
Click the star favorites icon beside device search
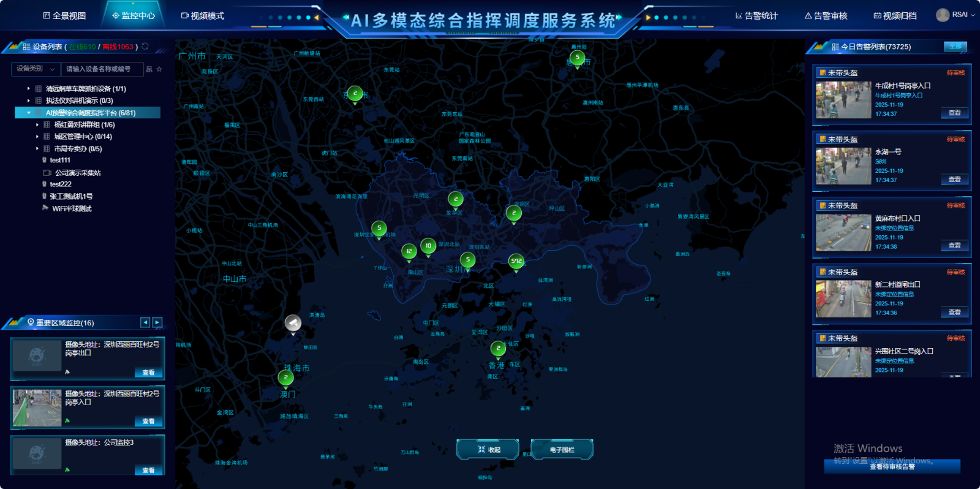[x=159, y=69]
